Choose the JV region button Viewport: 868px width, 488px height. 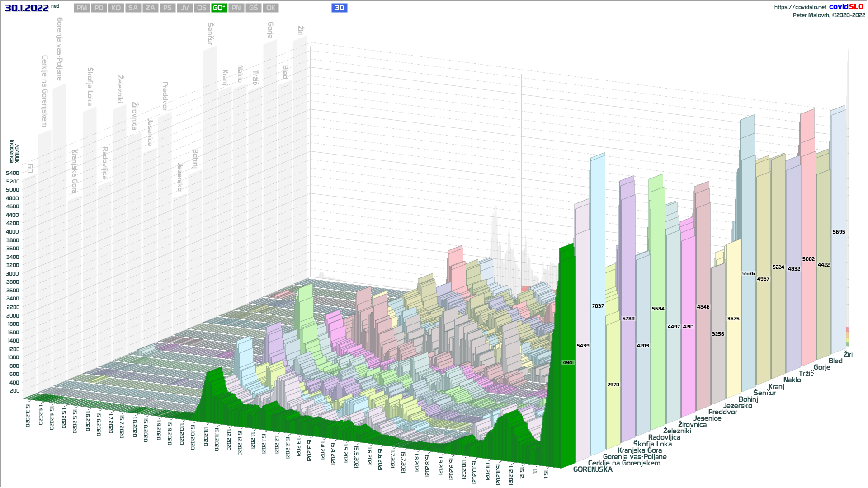coord(185,8)
